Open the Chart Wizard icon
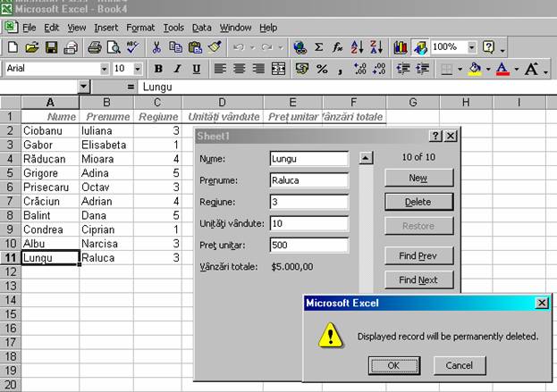 pos(399,47)
